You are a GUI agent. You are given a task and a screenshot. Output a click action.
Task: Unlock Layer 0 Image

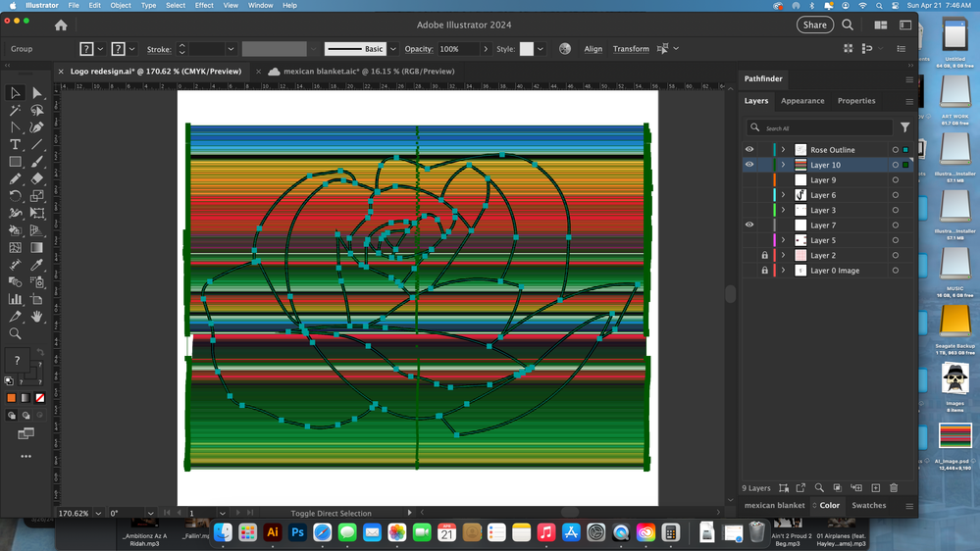764,271
